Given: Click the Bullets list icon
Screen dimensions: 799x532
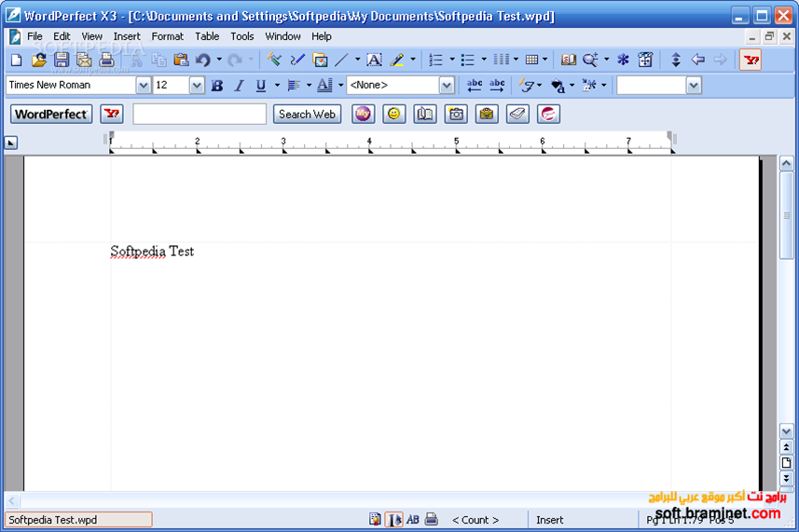Looking at the screenshot, I should [x=468, y=60].
